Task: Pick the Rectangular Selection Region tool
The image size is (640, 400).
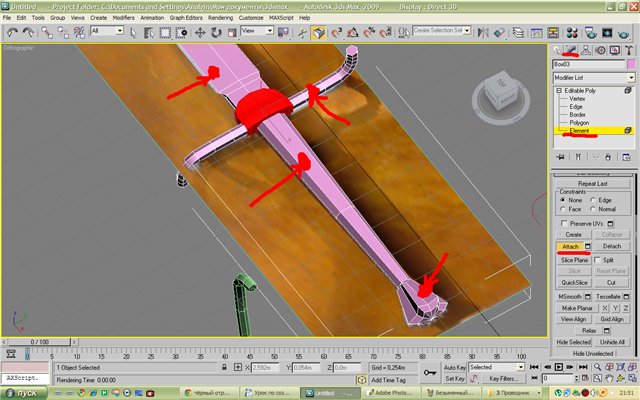Action: pos(165,32)
